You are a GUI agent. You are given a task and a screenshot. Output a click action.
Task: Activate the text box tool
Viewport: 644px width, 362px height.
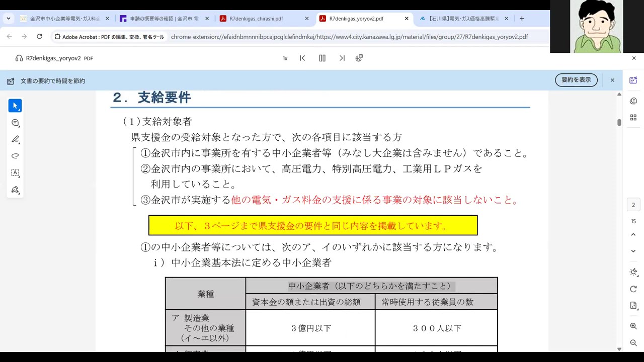[15, 173]
